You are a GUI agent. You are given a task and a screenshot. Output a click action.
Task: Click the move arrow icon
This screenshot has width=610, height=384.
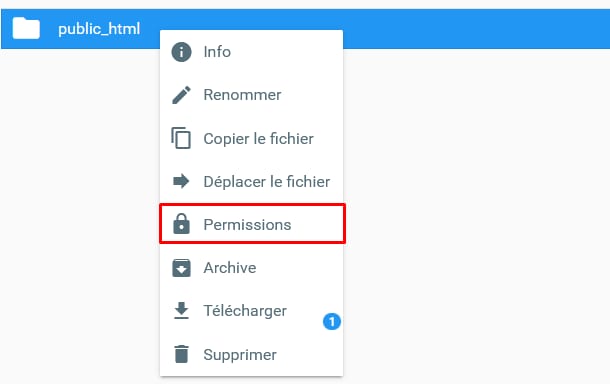[181, 181]
